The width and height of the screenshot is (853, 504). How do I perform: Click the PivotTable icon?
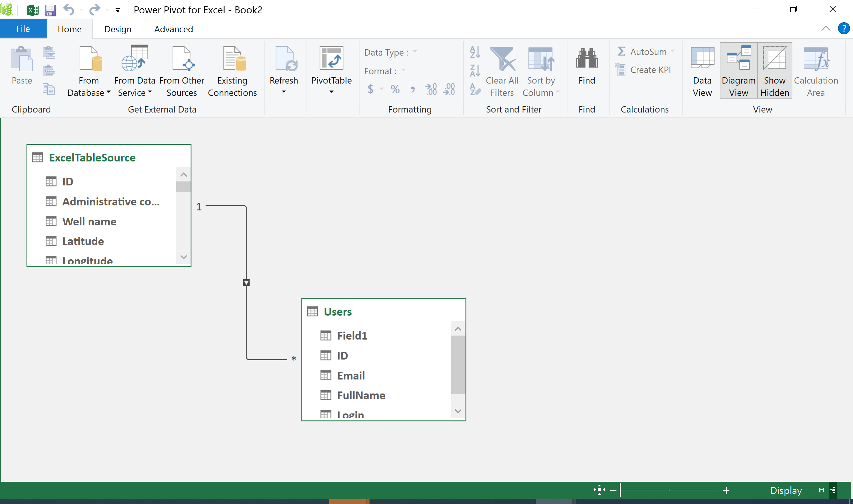point(331,58)
